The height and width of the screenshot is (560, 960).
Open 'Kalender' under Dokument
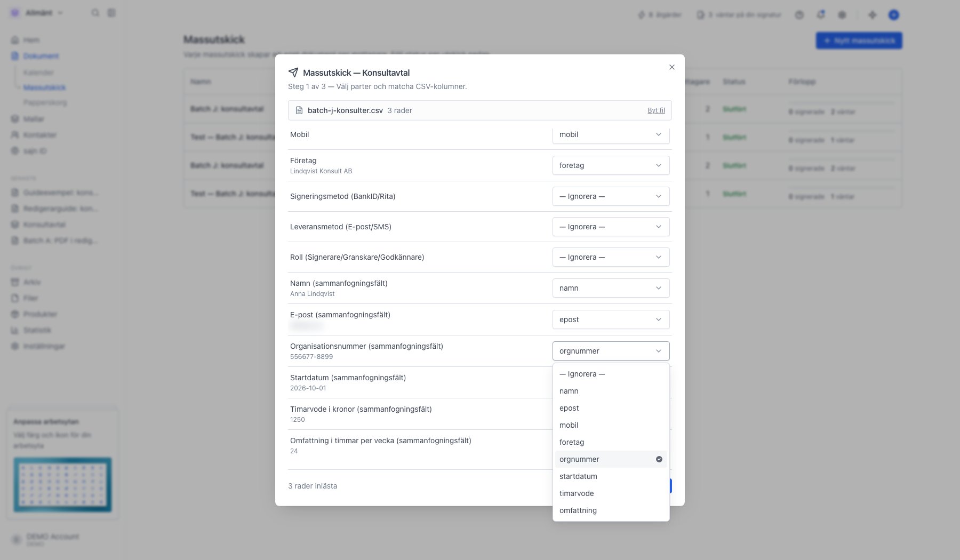click(x=38, y=73)
